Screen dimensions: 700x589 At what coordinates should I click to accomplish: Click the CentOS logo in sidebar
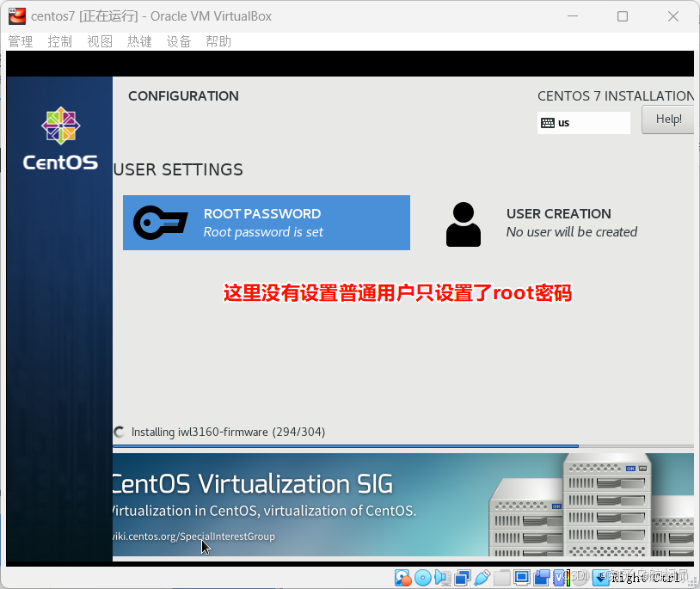pos(61,138)
